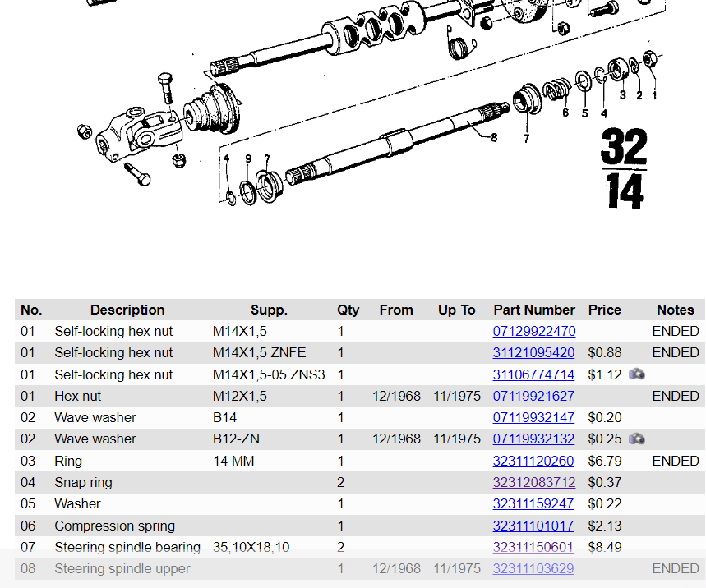
Task: Click the 32/14 diagram number label
Action: [x=624, y=168]
